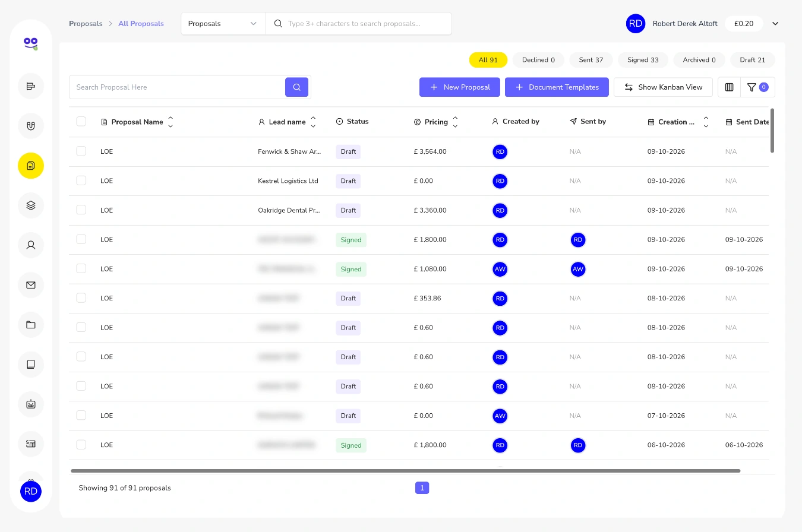Click the RD avatar at sidebar bottom
Screen dimensions: 802x532
(x=31, y=492)
